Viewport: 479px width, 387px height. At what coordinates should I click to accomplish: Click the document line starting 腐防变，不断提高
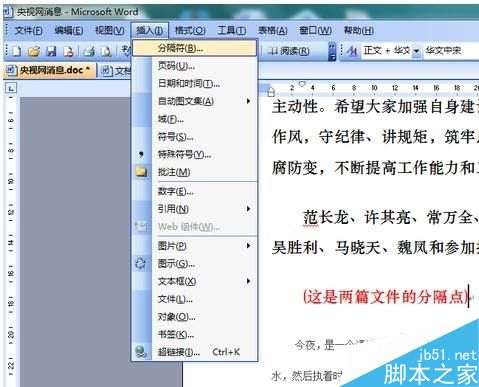[x=375, y=167]
